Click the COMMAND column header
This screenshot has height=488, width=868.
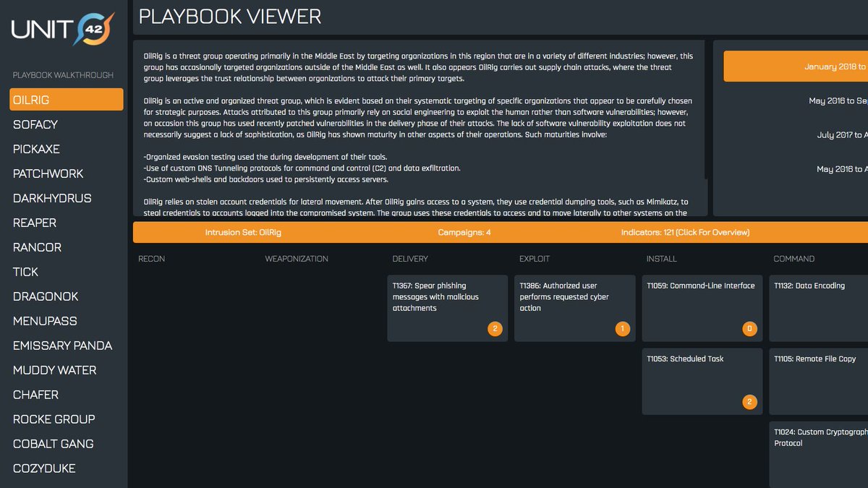(x=794, y=259)
